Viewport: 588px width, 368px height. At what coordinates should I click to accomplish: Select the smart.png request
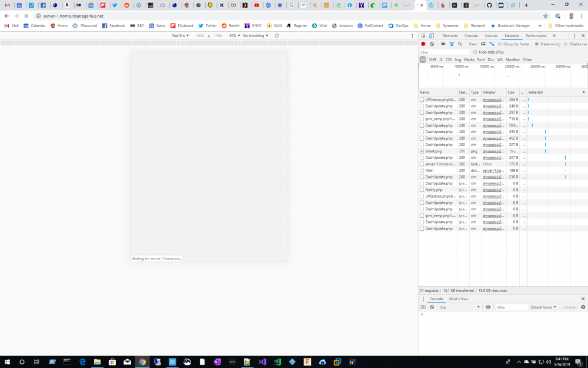(433, 151)
